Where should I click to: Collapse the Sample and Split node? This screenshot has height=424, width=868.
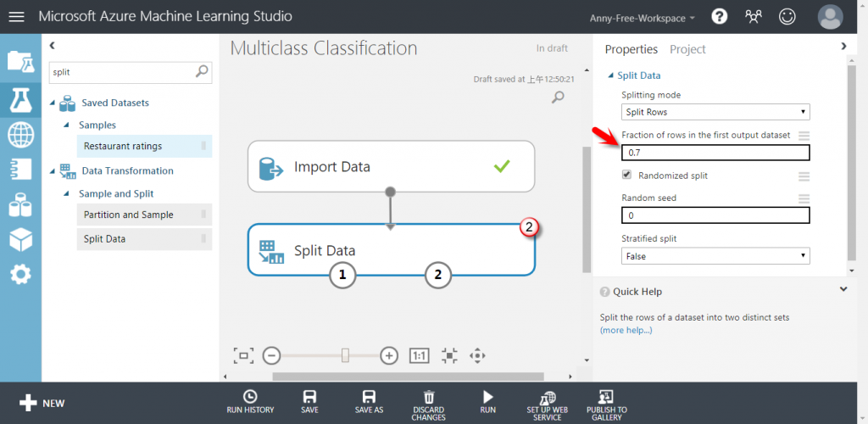click(66, 193)
